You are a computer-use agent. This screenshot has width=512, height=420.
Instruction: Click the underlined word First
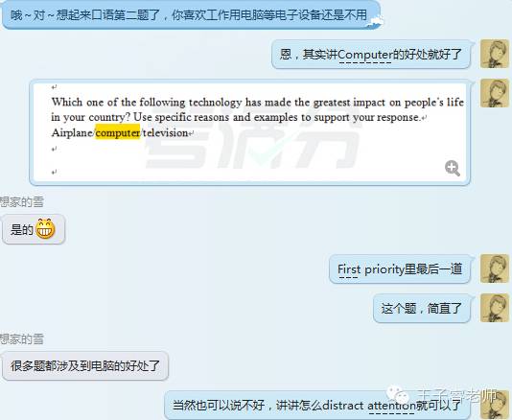coord(349,269)
